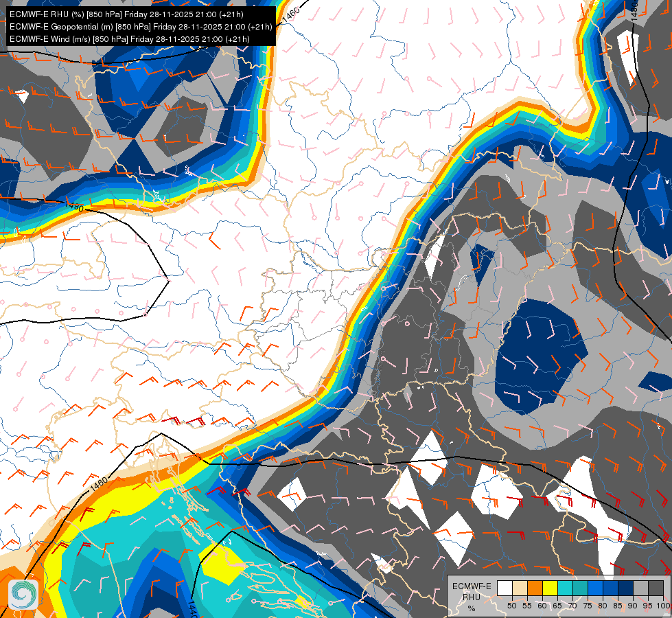This screenshot has height=618, width=672.
Task: Click the % unit in the legend
Action: coord(472,608)
